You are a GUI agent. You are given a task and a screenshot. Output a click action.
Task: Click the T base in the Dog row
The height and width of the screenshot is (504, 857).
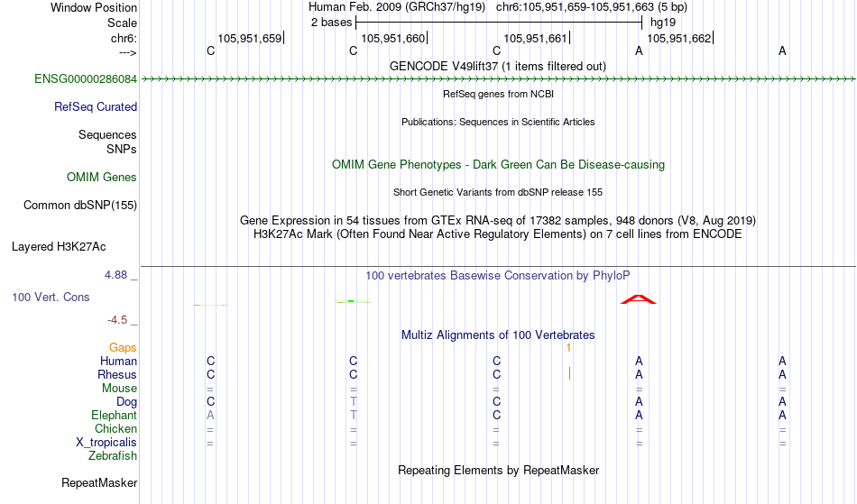[353, 401]
